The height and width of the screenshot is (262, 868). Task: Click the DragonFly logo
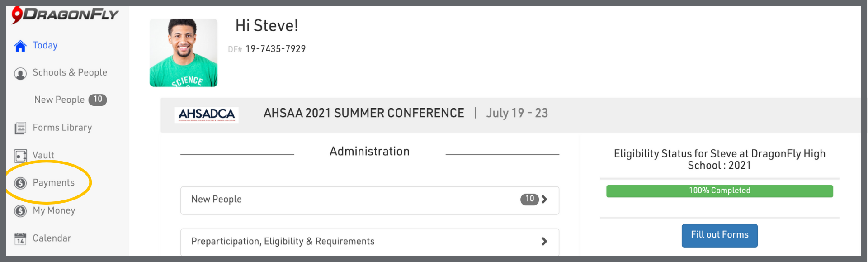(65, 14)
